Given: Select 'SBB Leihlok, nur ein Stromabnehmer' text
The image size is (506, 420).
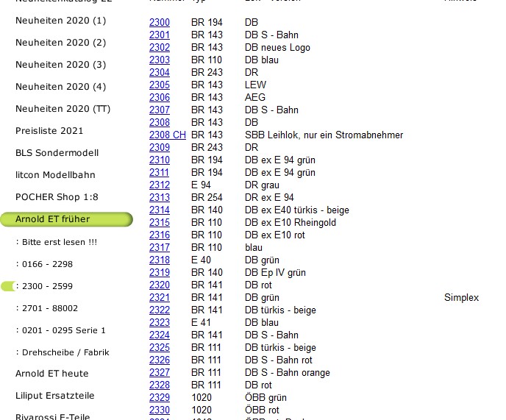Looking at the screenshot, I should tap(324, 135).
